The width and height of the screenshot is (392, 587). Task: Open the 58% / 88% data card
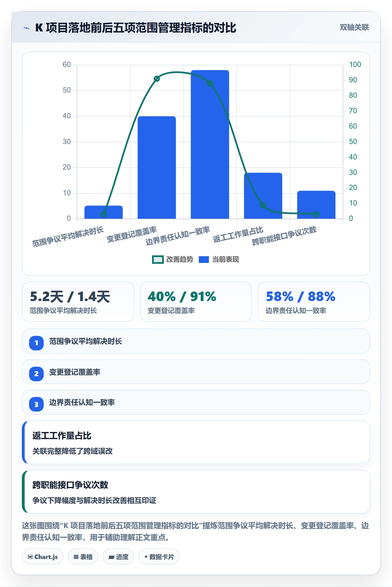[314, 302]
